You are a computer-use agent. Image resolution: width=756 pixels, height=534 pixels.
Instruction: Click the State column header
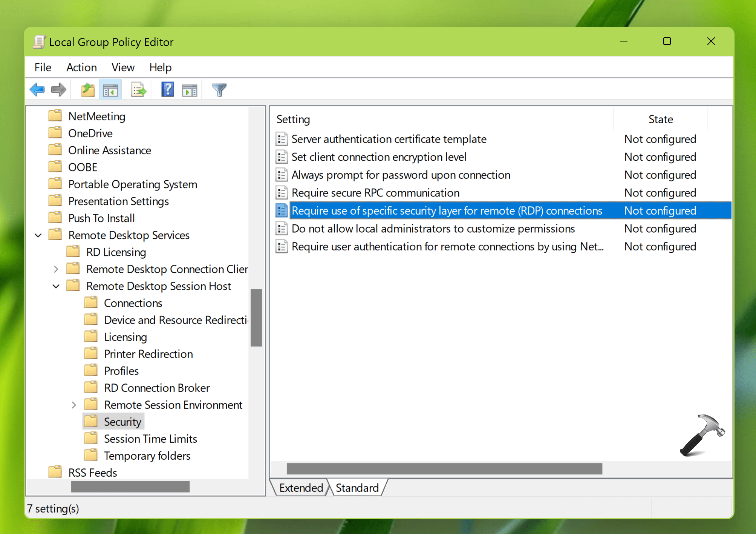[x=660, y=120]
